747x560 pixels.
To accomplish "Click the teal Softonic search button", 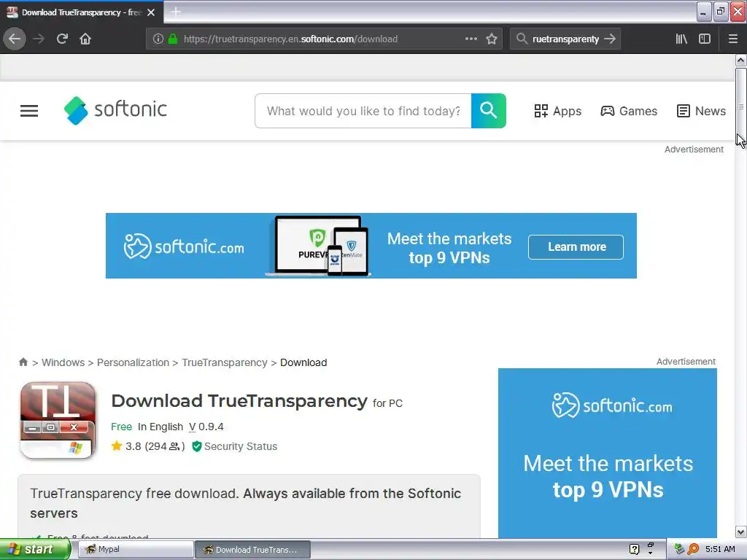I will tap(488, 111).
